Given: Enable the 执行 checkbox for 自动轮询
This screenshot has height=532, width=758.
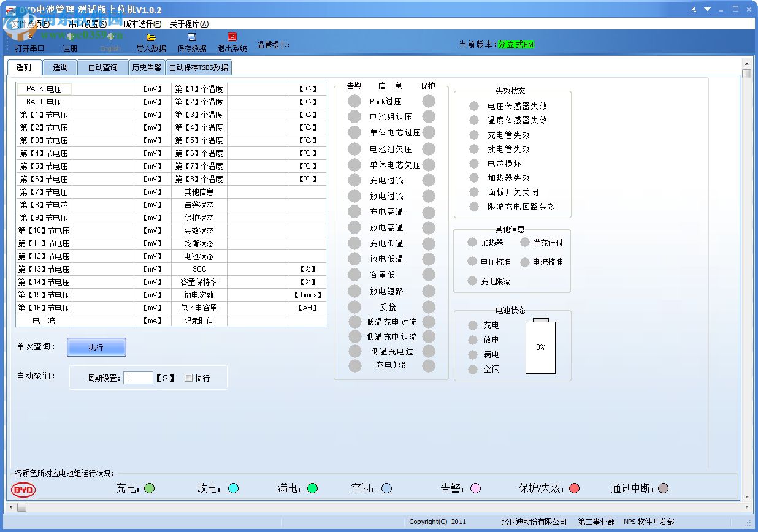Looking at the screenshot, I should point(189,378).
